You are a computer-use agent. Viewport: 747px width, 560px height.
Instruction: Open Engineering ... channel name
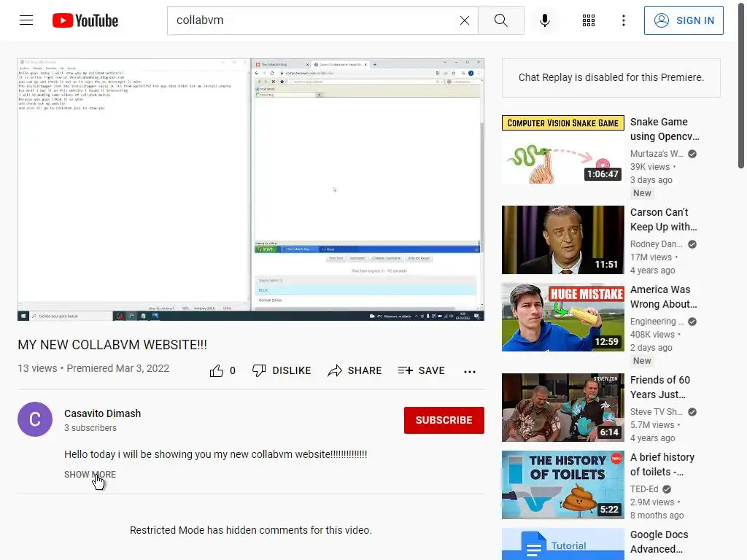point(657,322)
